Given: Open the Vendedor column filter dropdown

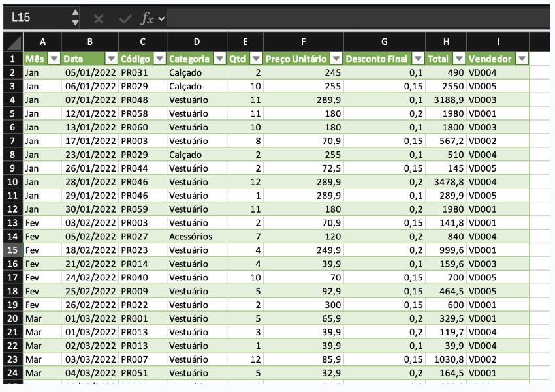Looking at the screenshot, I should pos(522,59).
